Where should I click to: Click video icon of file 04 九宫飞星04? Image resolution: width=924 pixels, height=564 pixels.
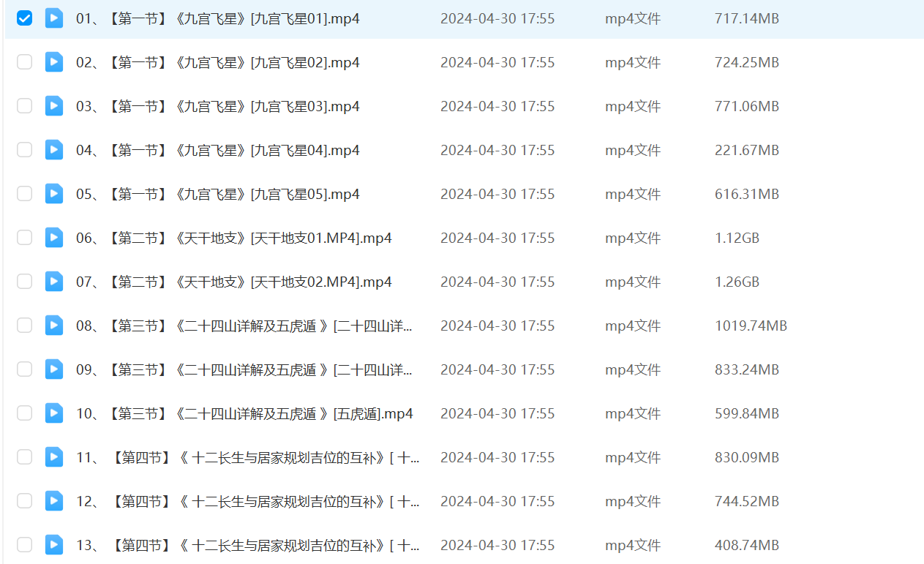[x=54, y=150]
